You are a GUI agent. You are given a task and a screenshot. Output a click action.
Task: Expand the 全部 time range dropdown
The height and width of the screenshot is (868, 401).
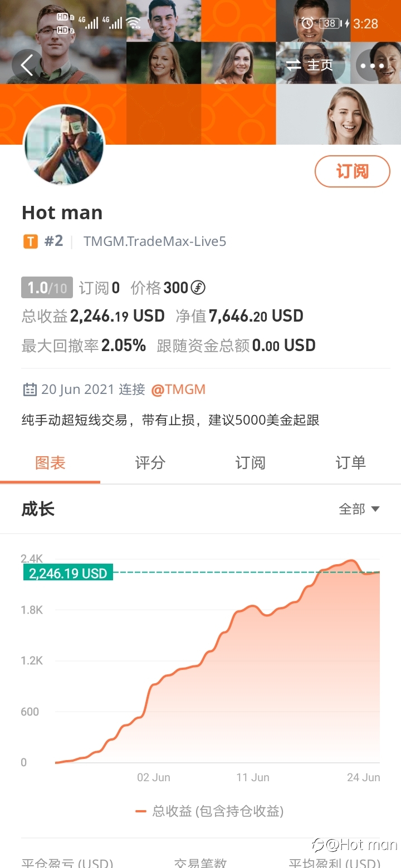[x=359, y=509]
